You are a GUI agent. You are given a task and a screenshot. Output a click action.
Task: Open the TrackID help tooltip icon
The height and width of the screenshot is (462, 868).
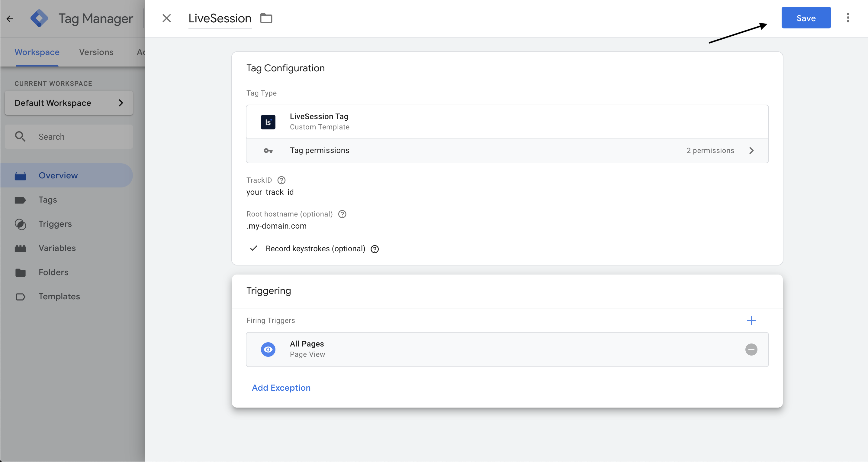point(281,180)
